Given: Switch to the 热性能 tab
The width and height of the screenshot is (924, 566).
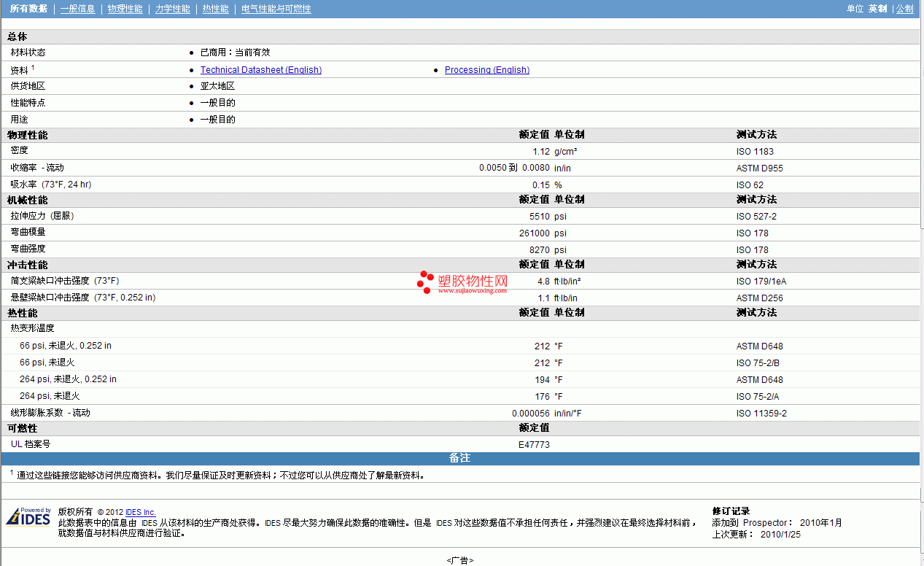Looking at the screenshot, I should (x=215, y=9).
